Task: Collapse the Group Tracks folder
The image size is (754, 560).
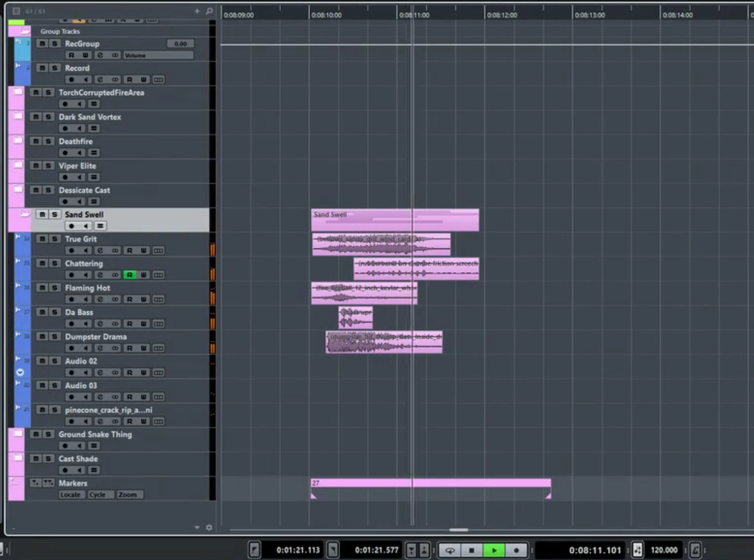Action: (25, 31)
